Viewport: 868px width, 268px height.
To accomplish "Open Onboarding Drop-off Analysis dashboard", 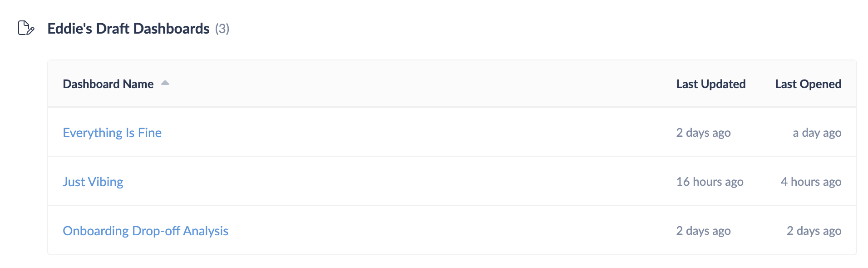I will click(x=145, y=231).
